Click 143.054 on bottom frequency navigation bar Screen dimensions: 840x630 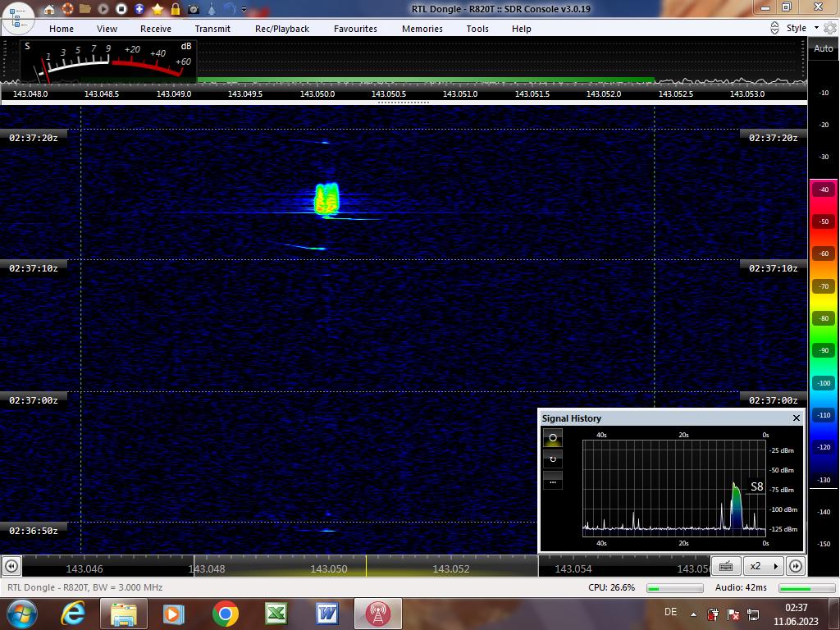[x=573, y=569]
